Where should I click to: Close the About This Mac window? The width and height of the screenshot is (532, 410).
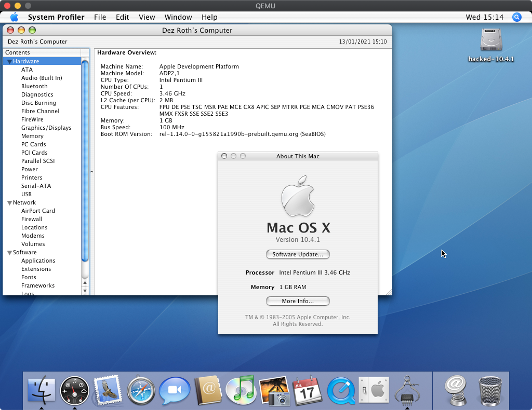(224, 156)
